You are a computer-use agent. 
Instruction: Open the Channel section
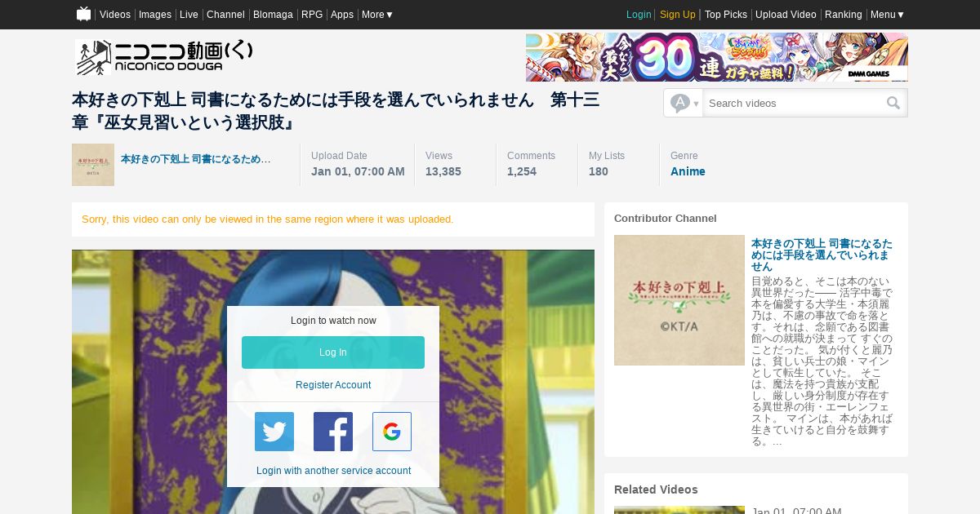(225, 15)
